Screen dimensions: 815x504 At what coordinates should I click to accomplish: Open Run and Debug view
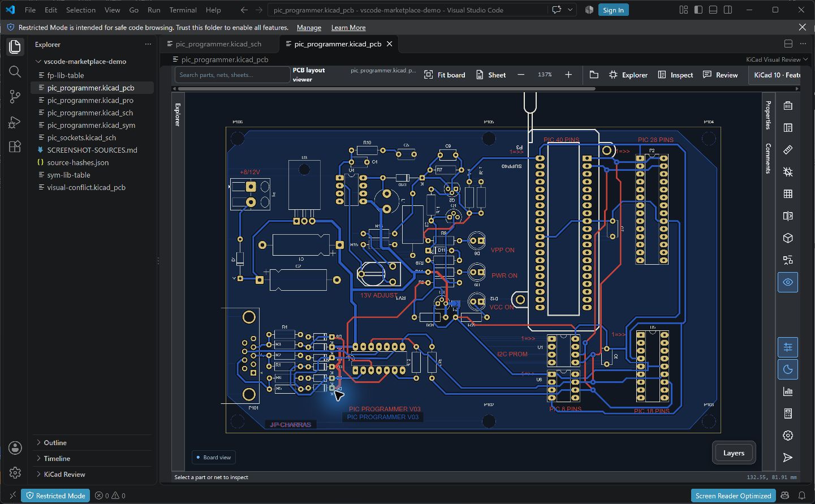click(x=15, y=122)
